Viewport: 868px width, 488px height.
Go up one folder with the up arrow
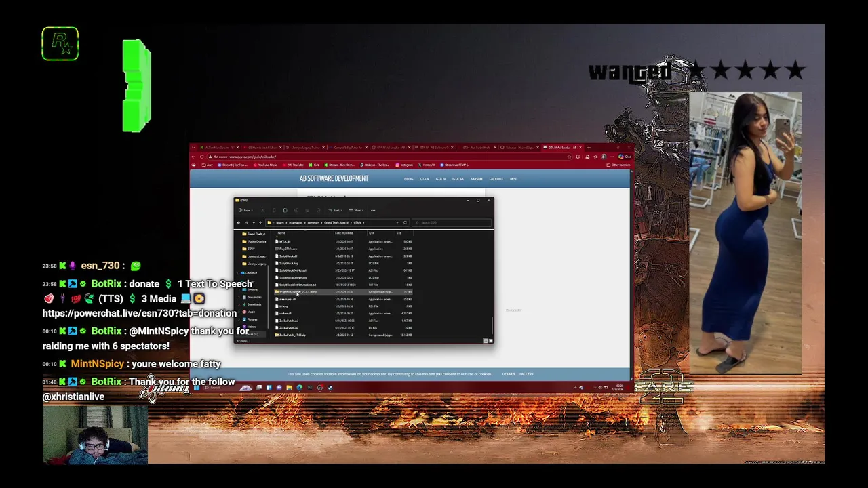tap(260, 223)
